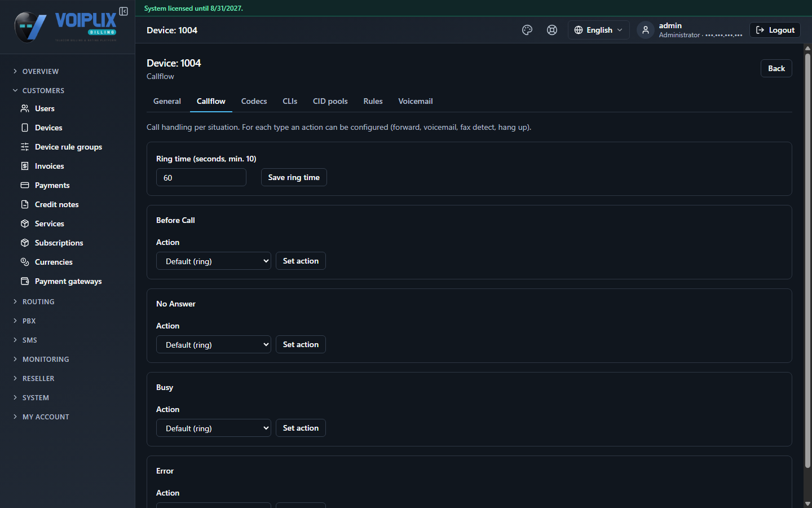Open Busy action dropdown
Viewport: 812px width, 508px height.
[x=214, y=428]
